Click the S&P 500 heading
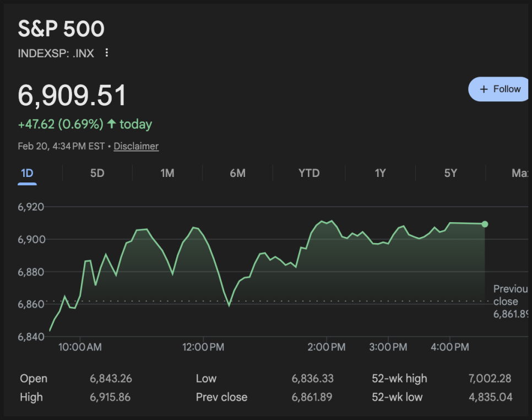The width and height of the screenshot is (532, 420). [61, 29]
